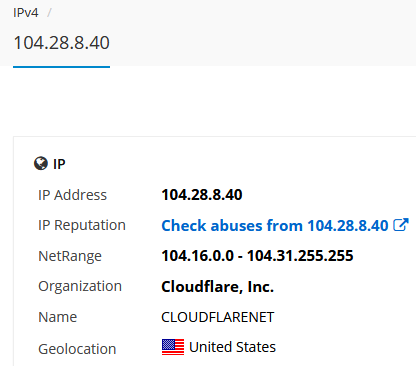The height and width of the screenshot is (366, 416).
Task: Click the globe icon beside IP heading
Action: coord(41,164)
